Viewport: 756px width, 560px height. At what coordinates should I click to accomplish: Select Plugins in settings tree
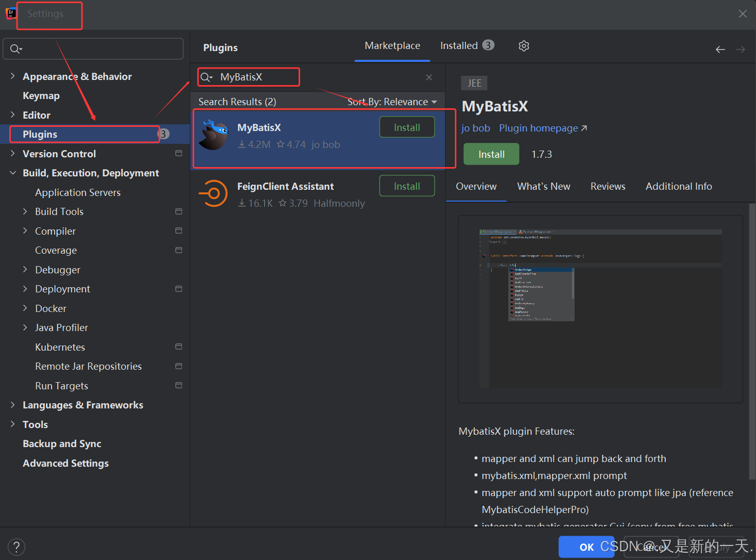(x=95, y=134)
